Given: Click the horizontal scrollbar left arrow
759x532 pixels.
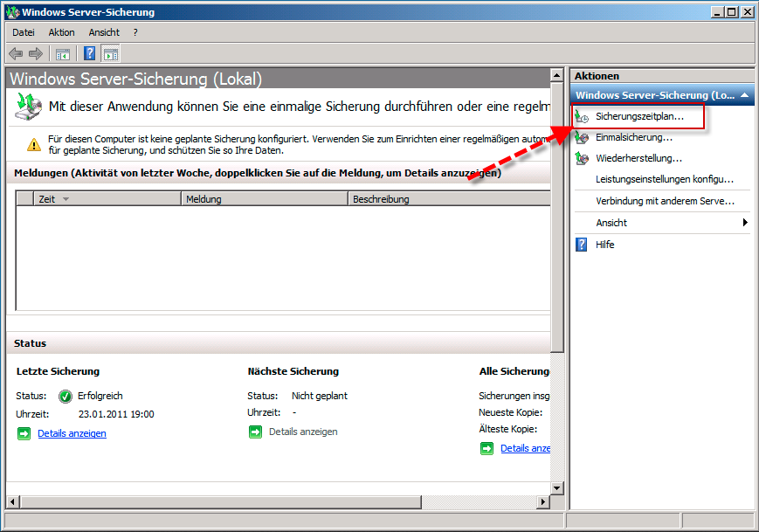Looking at the screenshot, I should pyautogui.click(x=13, y=502).
